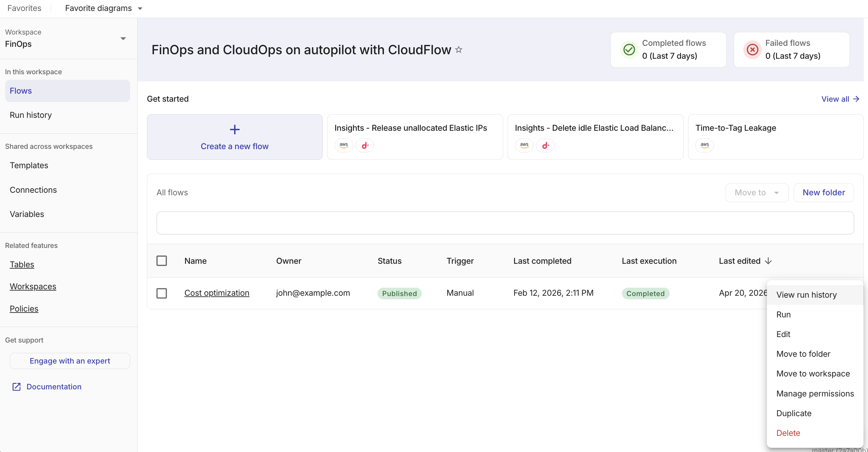Click the Engage with an expert button
Image resolution: width=868 pixels, height=452 pixels.
pyautogui.click(x=70, y=361)
